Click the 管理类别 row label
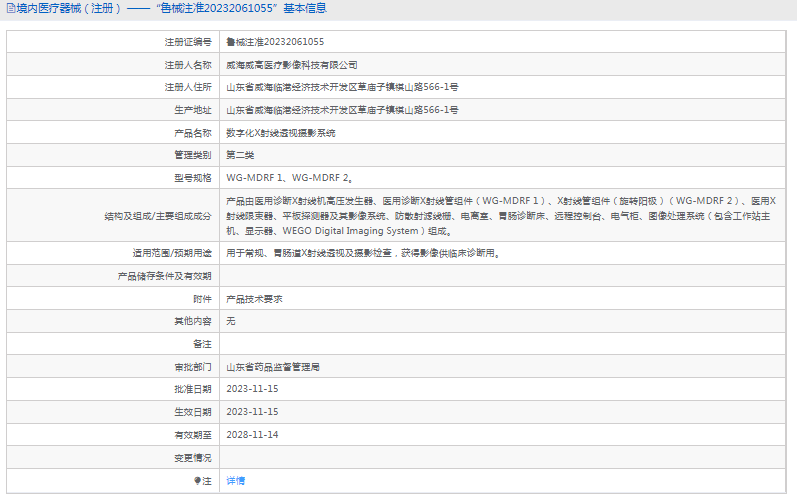The height and width of the screenshot is (497, 797). tap(193, 156)
